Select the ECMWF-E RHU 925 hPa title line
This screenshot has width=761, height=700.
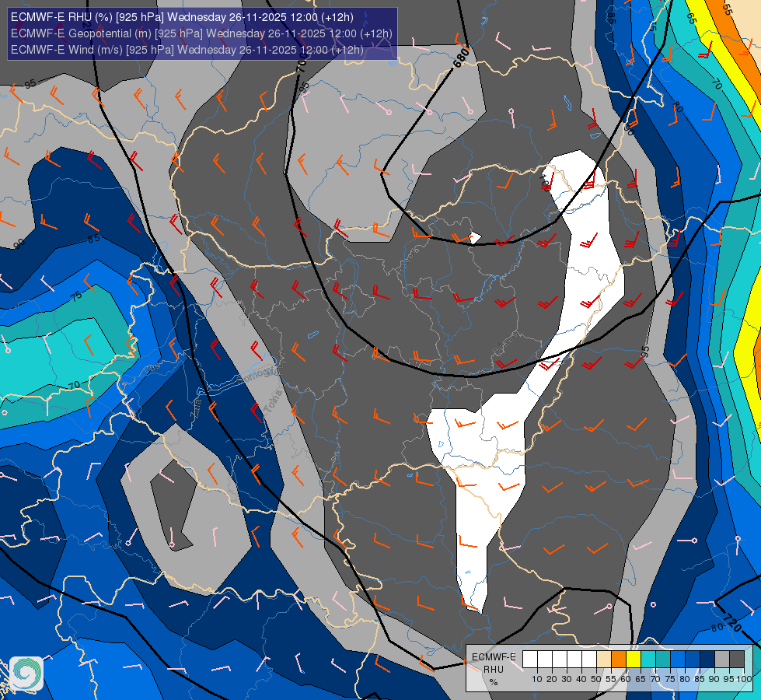182,17
